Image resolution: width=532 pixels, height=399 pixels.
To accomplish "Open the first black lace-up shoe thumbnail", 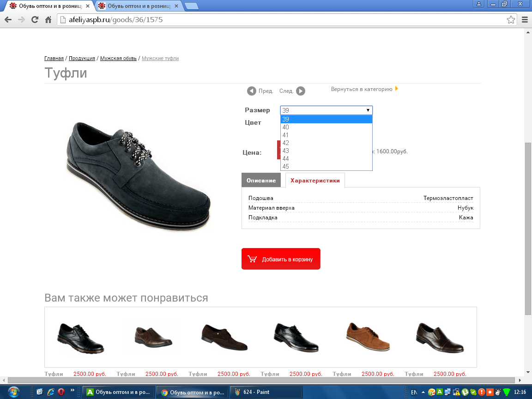I will tap(80, 338).
